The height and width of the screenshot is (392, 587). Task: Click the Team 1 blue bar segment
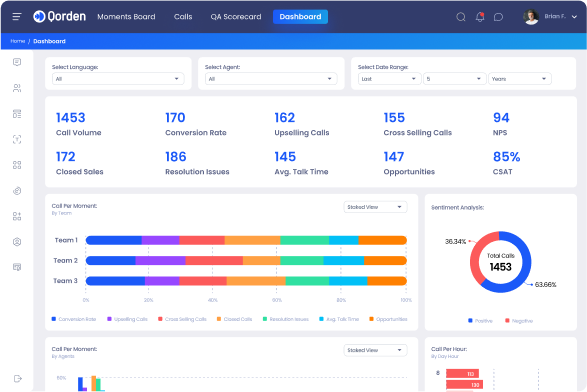114,240
